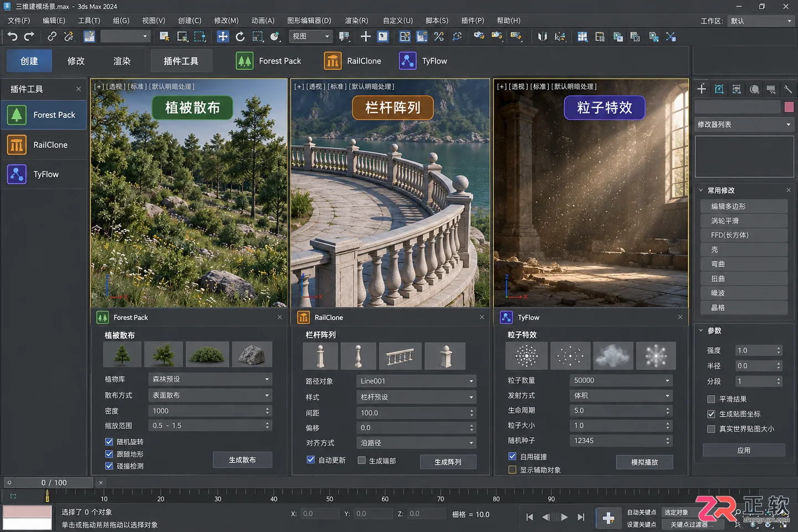
Task: Choose the snowflake particle preset
Action: coord(656,356)
